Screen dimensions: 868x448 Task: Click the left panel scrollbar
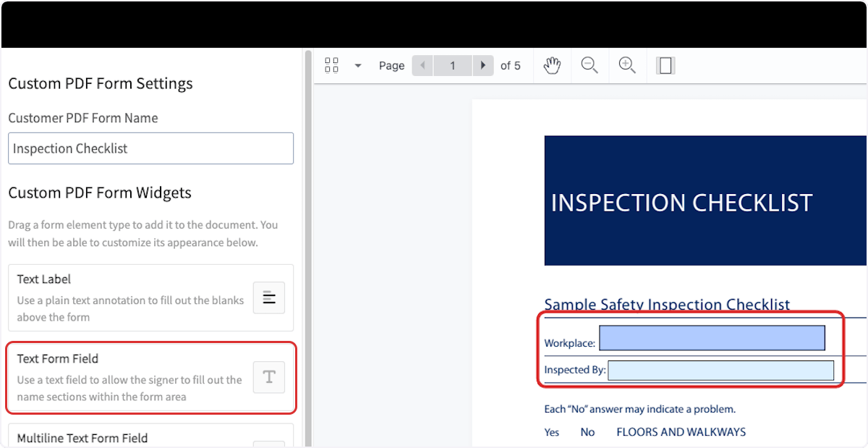[x=309, y=248]
